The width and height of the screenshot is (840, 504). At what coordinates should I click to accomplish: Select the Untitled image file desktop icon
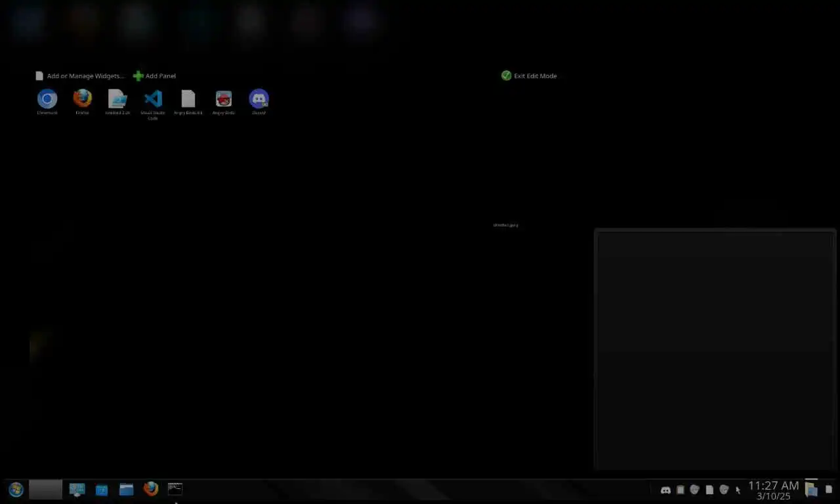pyautogui.click(x=117, y=99)
